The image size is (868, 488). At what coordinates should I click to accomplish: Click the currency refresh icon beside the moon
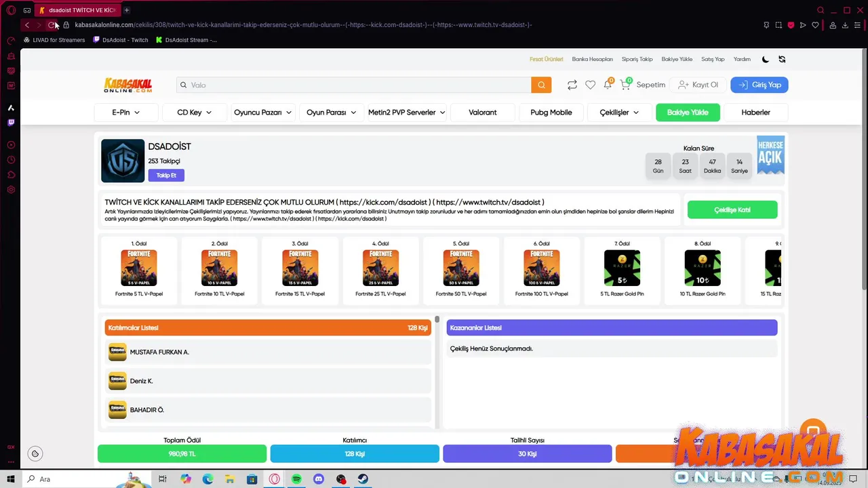[x=782, y=59]
